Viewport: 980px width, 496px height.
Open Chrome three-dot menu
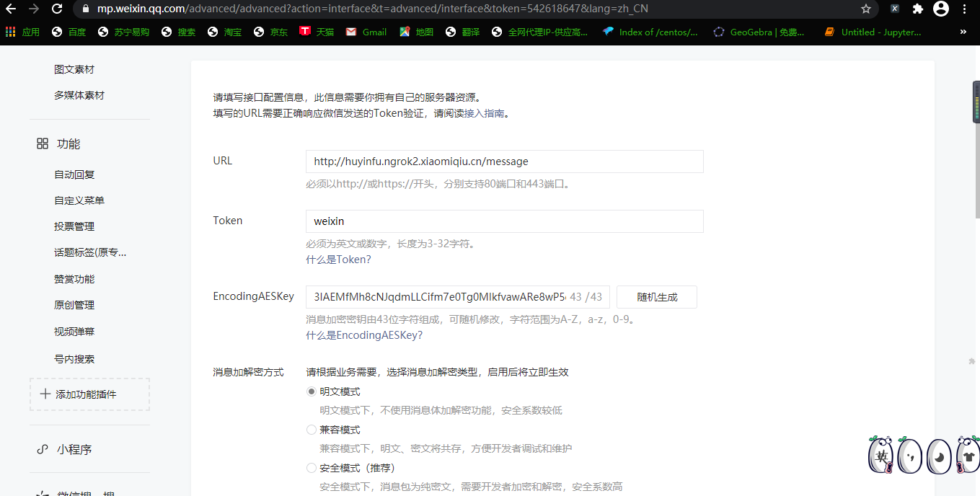pyautogui.click(x=965, y=9)
